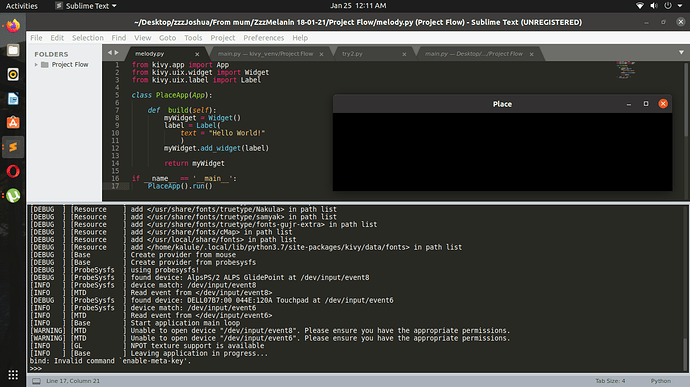The image size is (690, 387).
Task: Go to previous tab arrow
Action: tap(110, 53)
